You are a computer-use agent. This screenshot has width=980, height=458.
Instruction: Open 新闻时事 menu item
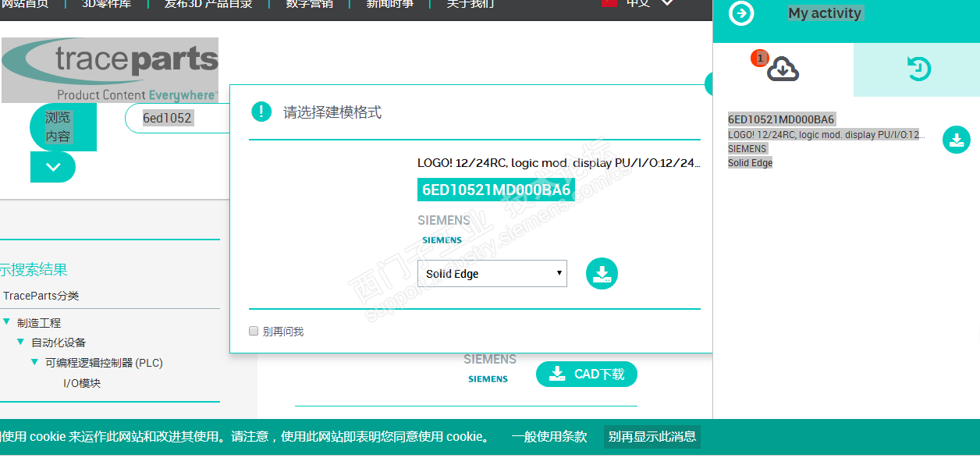pyautogui.click(x=390, y=4)
